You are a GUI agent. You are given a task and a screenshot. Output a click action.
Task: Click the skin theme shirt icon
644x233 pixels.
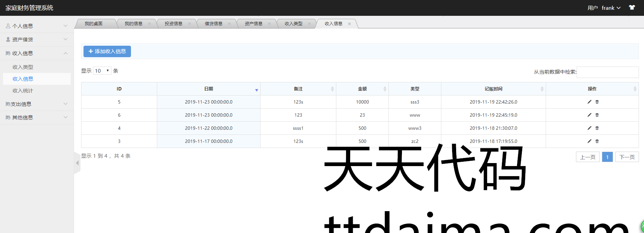pos(632,7)
